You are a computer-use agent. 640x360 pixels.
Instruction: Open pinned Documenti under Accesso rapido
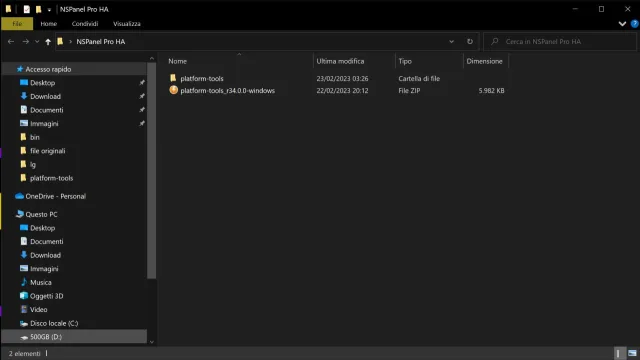[47, 110]
